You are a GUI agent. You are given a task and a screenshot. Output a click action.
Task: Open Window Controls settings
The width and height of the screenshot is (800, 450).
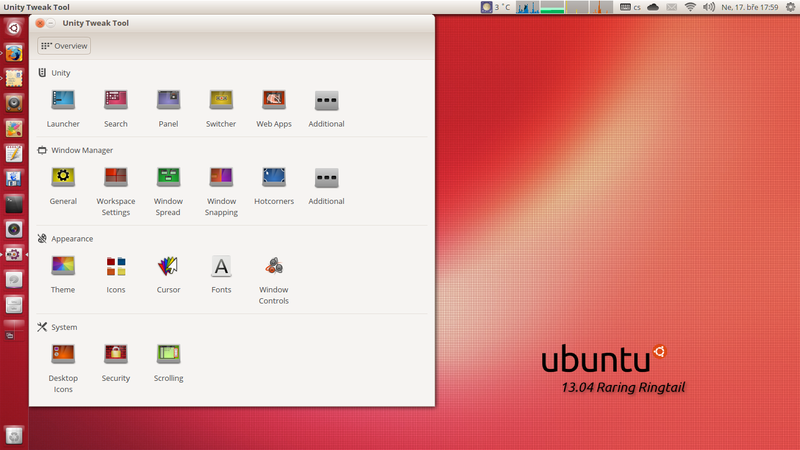tap(274, 280)
